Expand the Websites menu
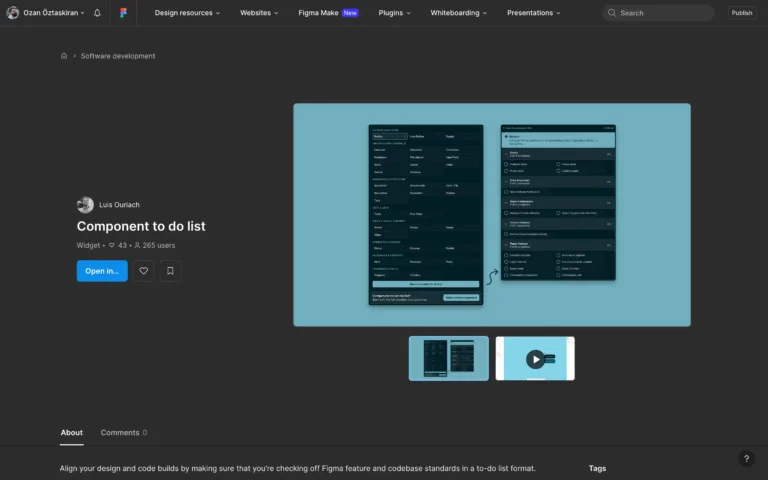This screenshot has height=480, width=768. 259,13
